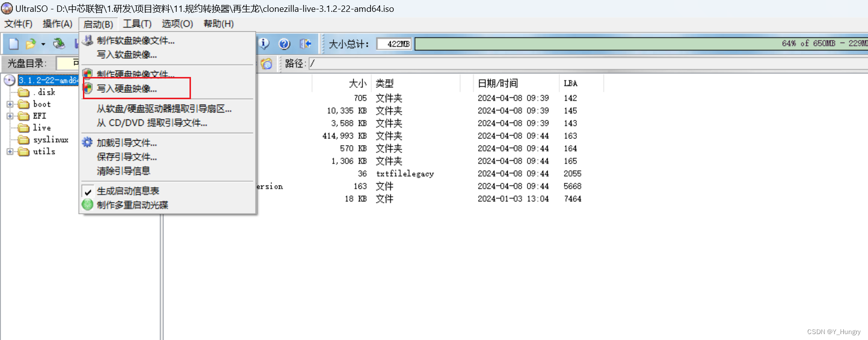Select the .disk folder label in tree
This screenshot has width=868, height=340.
[x=44, y=92]
